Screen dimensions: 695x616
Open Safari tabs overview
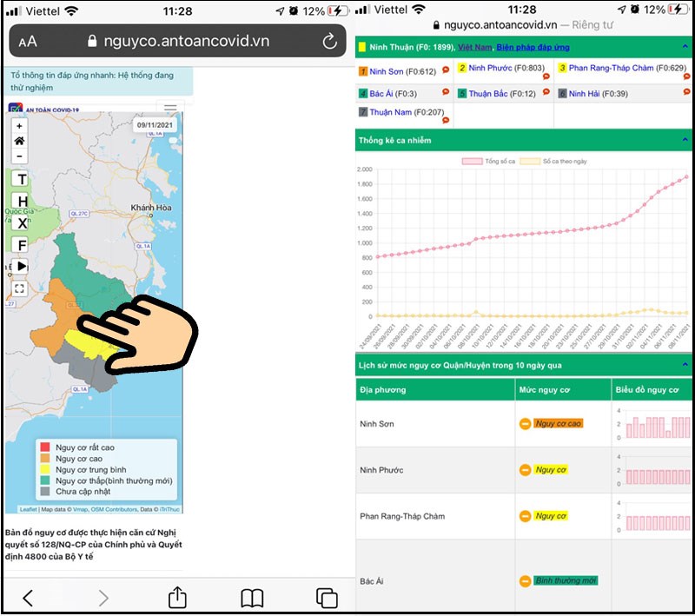click(x=327, y=598)
